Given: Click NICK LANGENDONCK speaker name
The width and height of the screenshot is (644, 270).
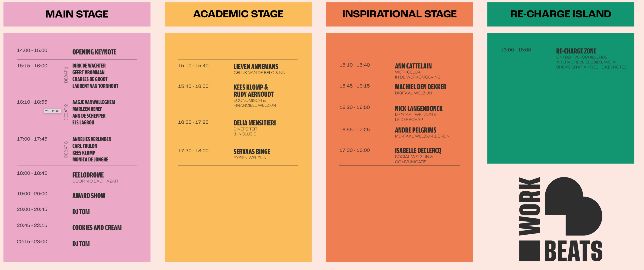Looking at the screenshot, I should coord(419,108).
